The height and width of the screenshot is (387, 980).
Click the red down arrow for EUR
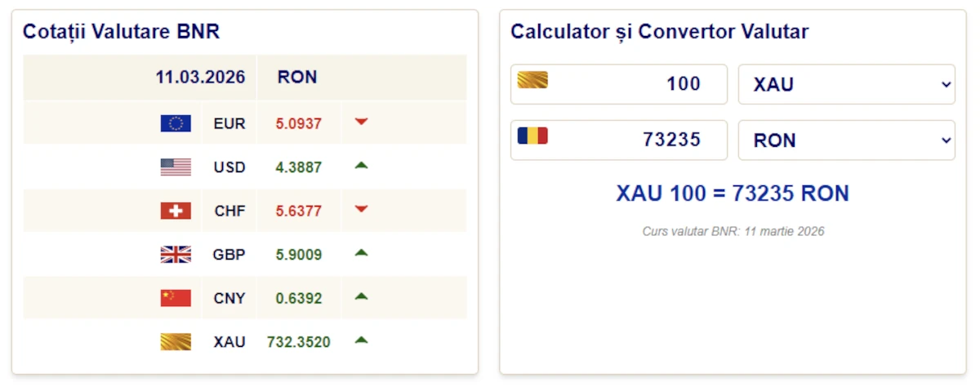[x=362, y=122]
